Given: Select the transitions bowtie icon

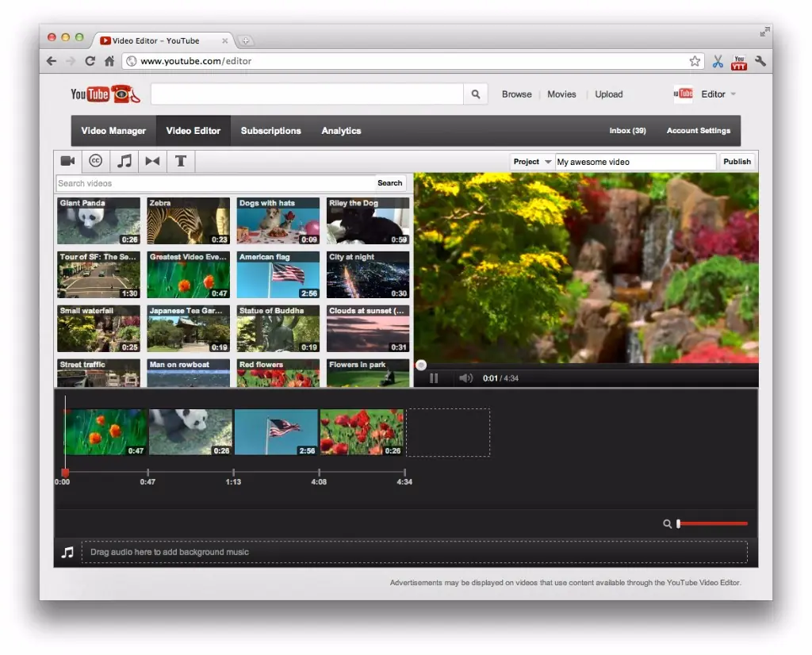Looking at the screenshot, I should pos(152,161).
